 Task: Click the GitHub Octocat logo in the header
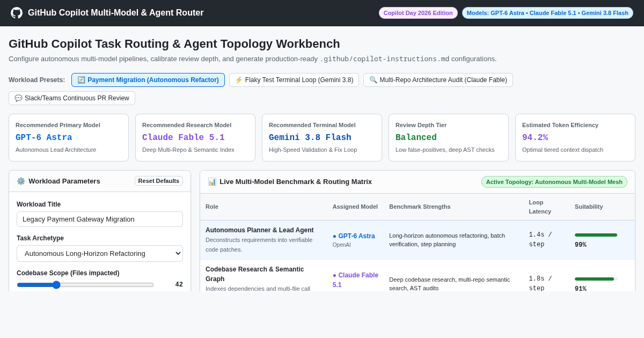[17, 13]
